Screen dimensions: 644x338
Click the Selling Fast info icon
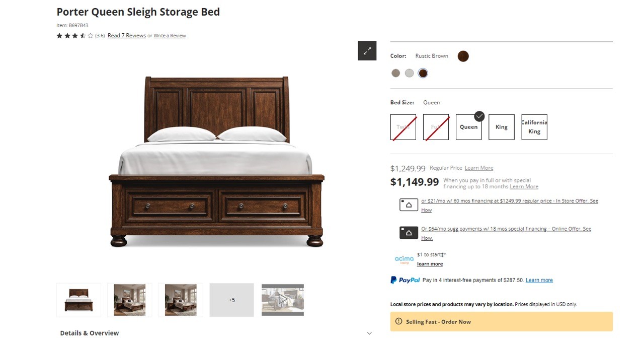coord(399,321)
